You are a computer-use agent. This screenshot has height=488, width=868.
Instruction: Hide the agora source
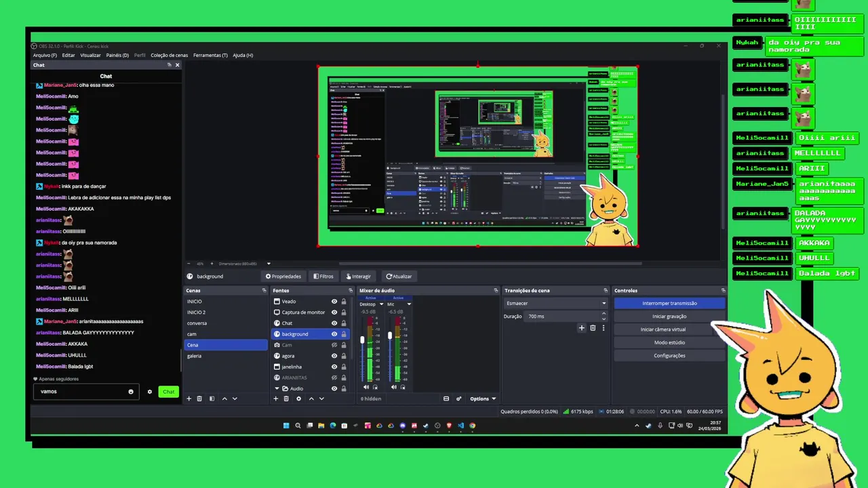[x=334, y=356]
